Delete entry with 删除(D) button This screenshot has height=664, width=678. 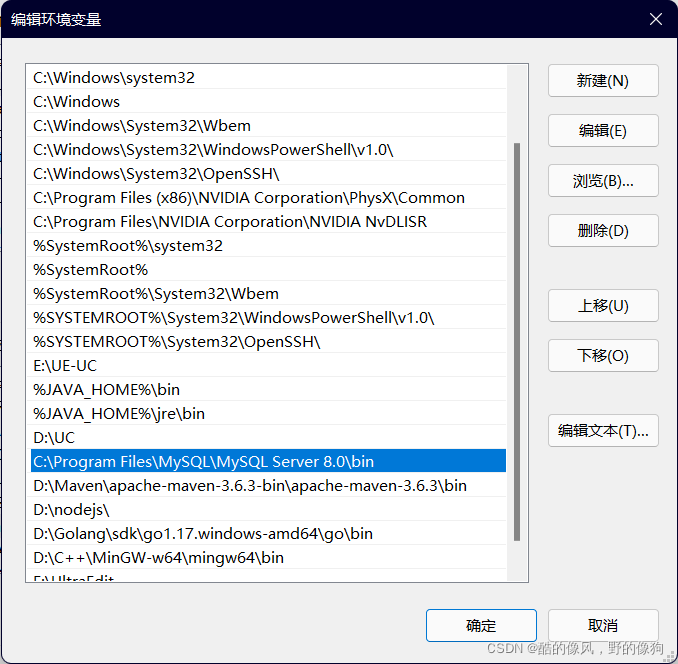tap(603, 230)
